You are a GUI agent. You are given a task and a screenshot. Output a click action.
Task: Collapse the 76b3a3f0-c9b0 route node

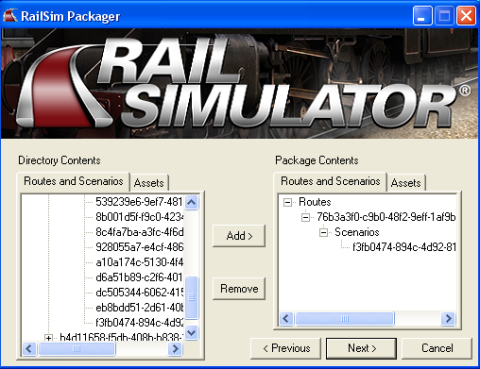point(305,218)
